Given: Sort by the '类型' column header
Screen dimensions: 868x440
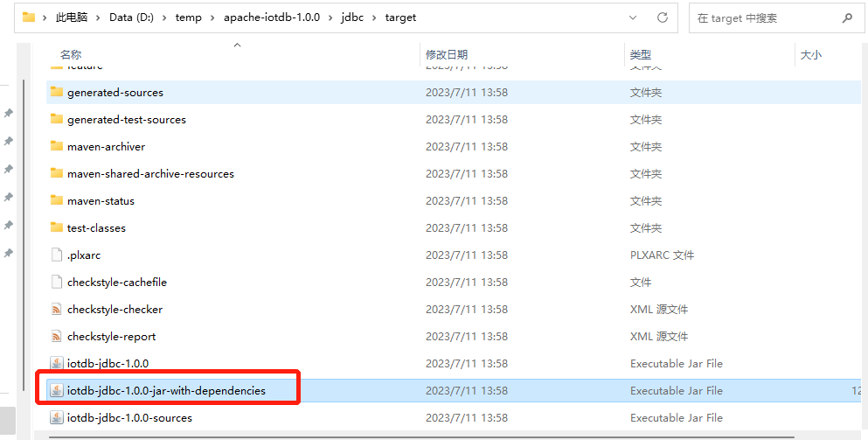Looking at the screenshot, I should pyautogui.click(x=641, y=54).
